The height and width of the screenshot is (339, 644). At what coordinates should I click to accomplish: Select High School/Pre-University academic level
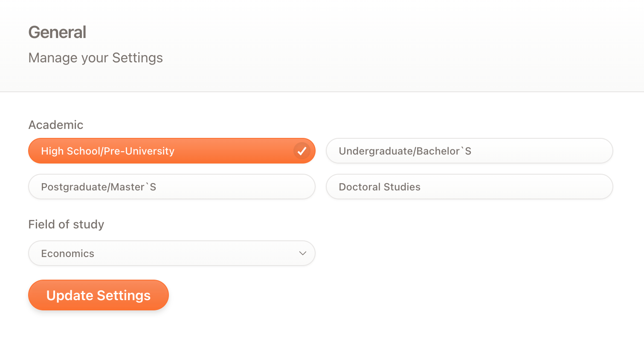coord(172,151)
